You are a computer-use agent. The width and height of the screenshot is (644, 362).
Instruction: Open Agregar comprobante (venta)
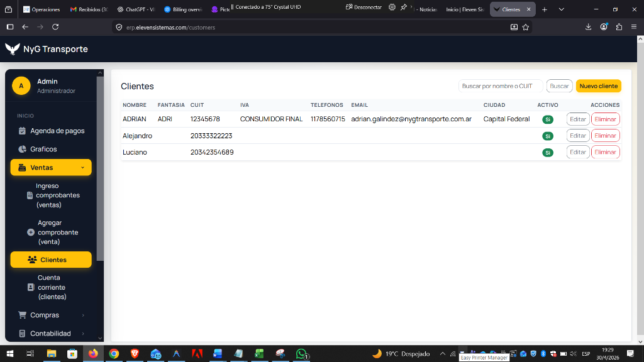coord(53,233)
